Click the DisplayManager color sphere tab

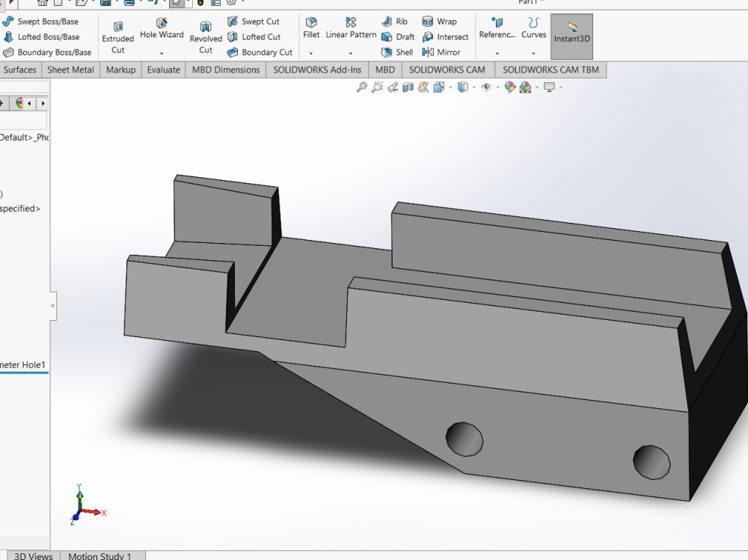coord(19,103)
